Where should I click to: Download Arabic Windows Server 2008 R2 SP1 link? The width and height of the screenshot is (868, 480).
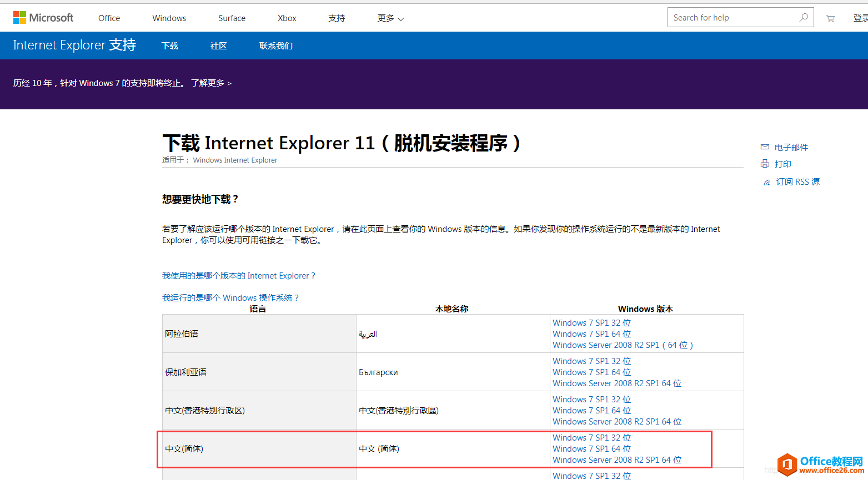pos(623,345)
